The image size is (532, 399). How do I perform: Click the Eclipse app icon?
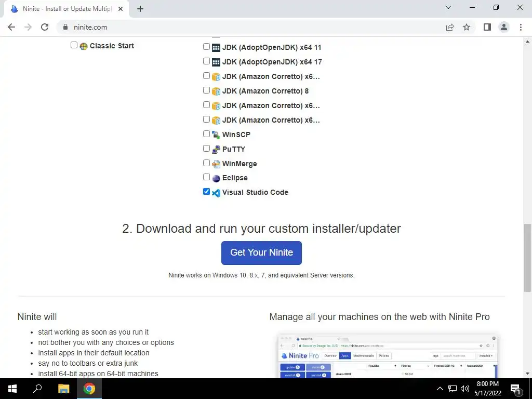click(x=216, y=178)
